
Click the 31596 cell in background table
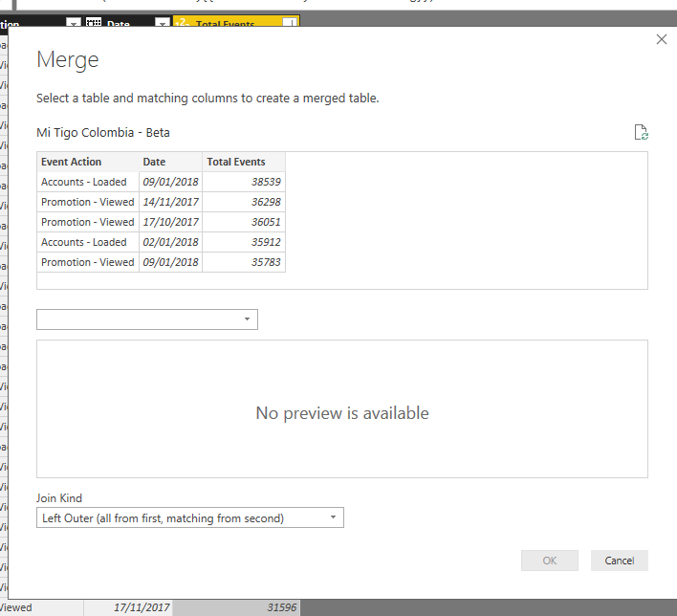tap(236, 607)
